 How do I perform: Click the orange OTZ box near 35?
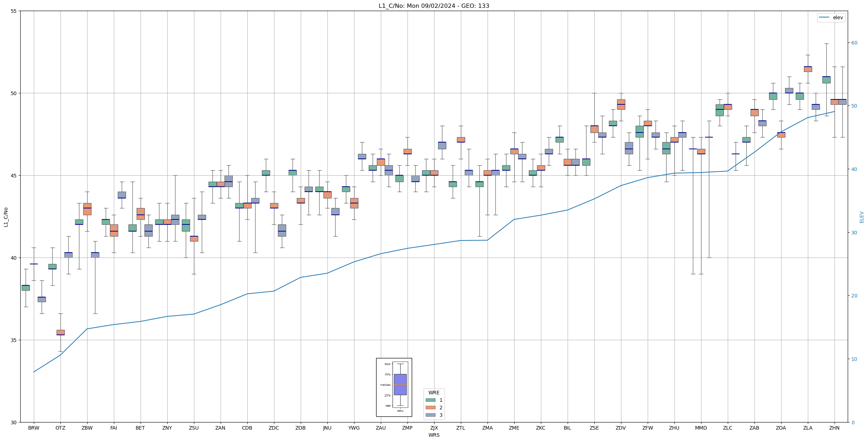(61, 332)
